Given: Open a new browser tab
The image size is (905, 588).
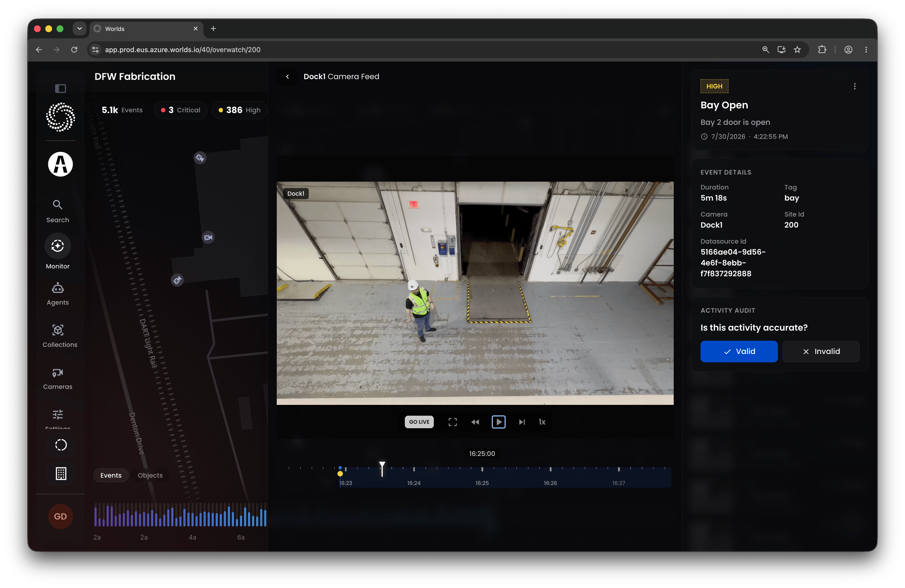Looking at the screenshot, I should point(213,29).
